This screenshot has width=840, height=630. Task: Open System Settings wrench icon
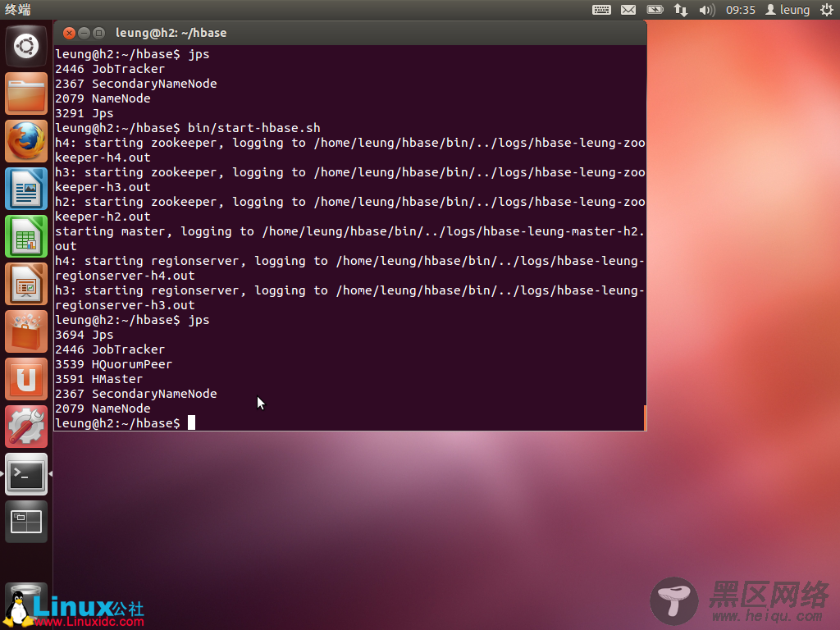pos(25,427)
